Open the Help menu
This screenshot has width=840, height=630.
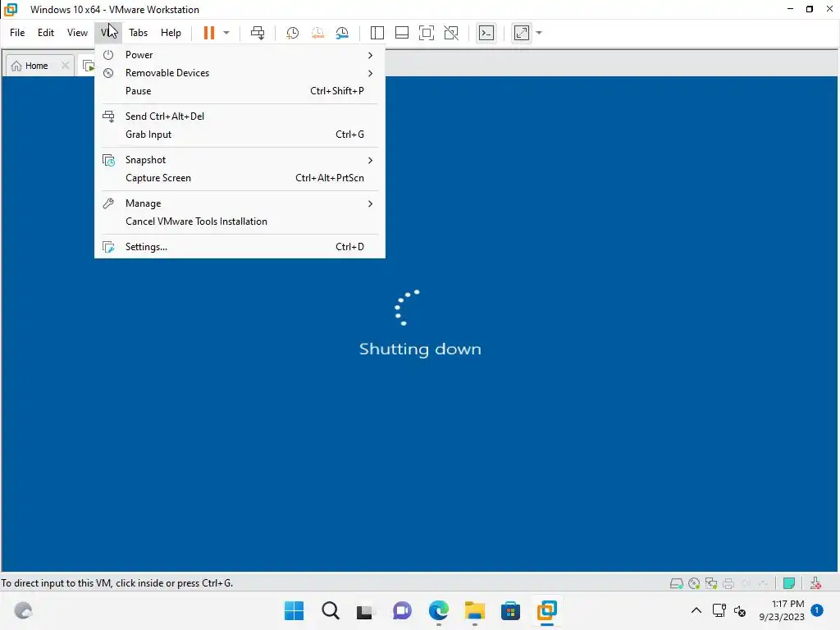171,33
